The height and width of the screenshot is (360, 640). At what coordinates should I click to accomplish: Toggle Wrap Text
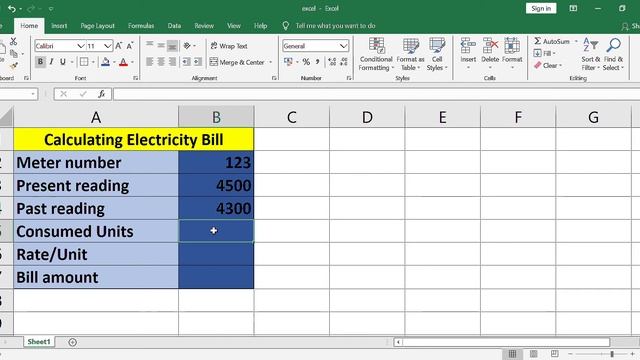(229, 46)
